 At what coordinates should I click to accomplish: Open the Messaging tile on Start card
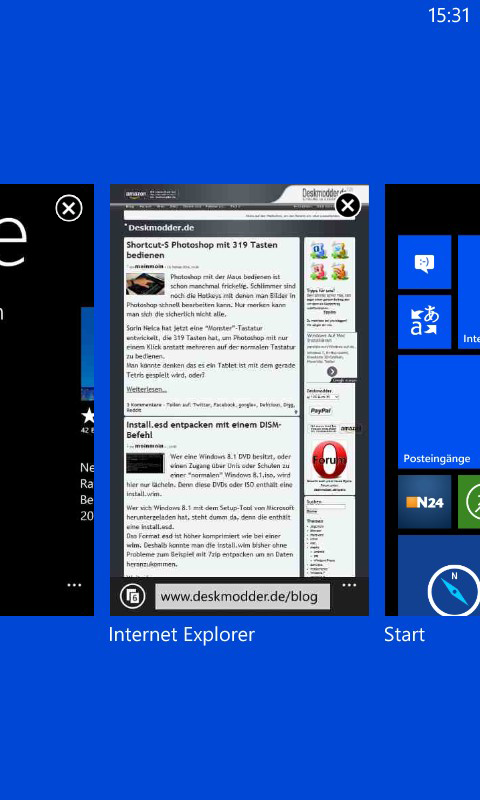pos(424,262)
